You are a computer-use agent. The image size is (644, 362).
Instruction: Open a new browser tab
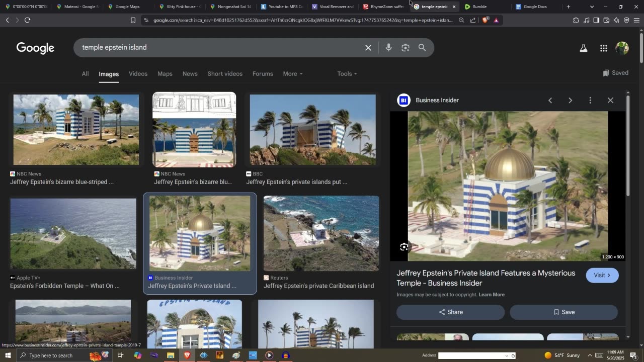point(569,7)
